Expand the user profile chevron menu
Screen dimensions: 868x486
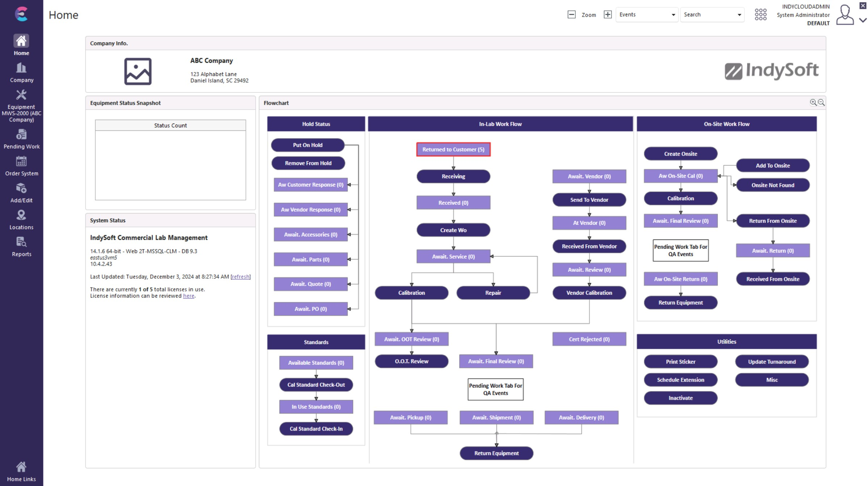[863, 20]
